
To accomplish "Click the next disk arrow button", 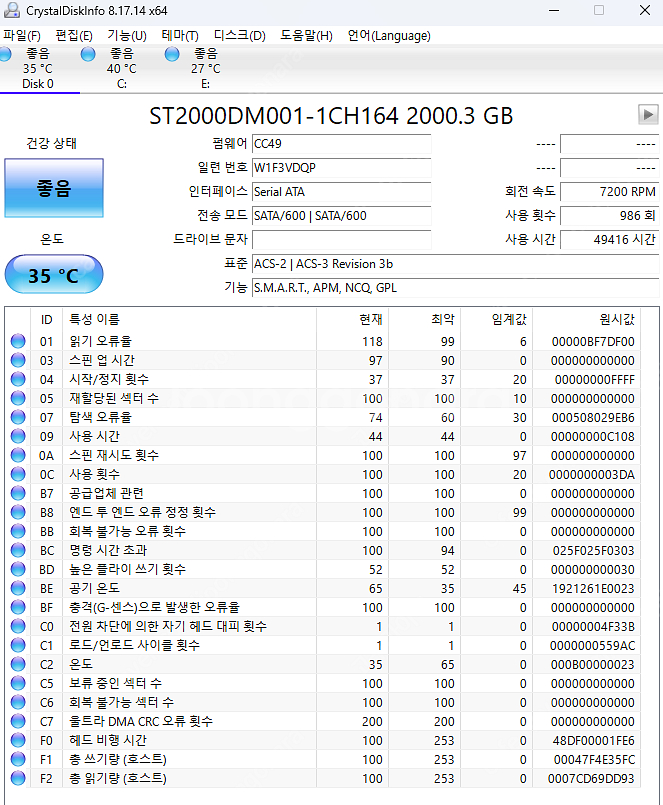I will (648, 114).
